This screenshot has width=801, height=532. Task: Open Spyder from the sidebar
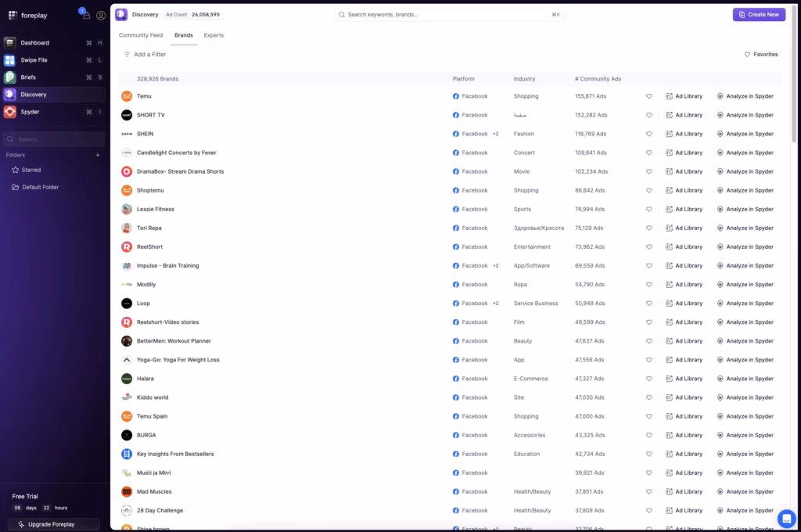[30, 112]
